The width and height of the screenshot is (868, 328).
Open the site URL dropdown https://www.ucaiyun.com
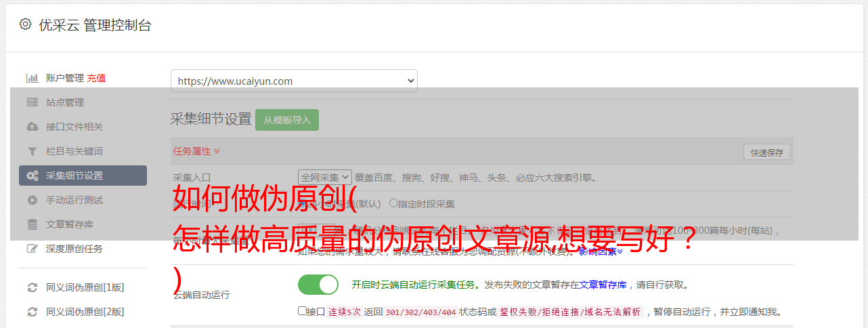(294, 81)
